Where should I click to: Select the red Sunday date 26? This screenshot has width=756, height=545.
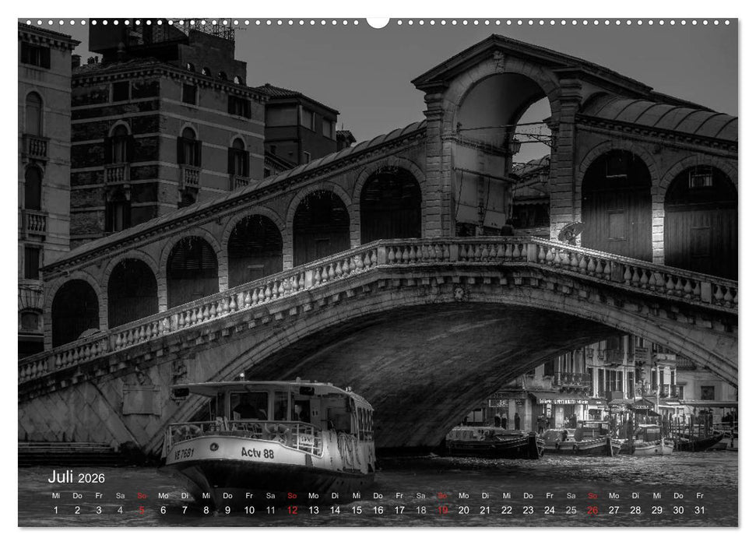click(591, 511)
